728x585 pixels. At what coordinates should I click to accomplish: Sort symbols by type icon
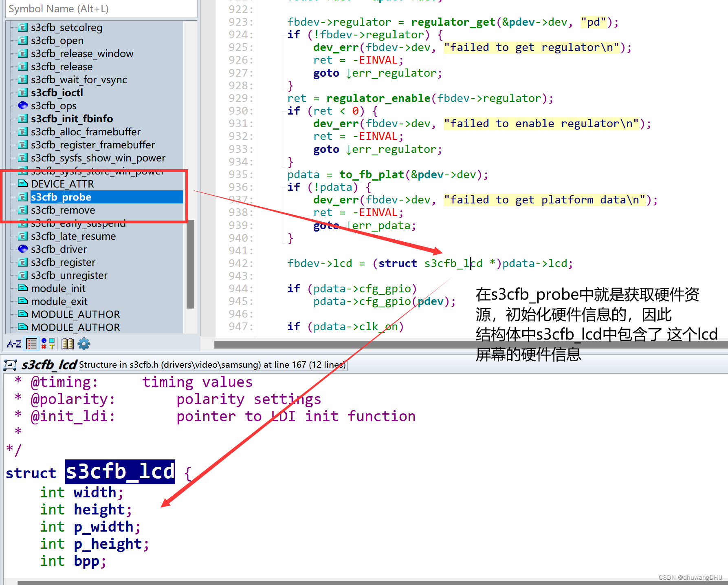pos(48,344)
